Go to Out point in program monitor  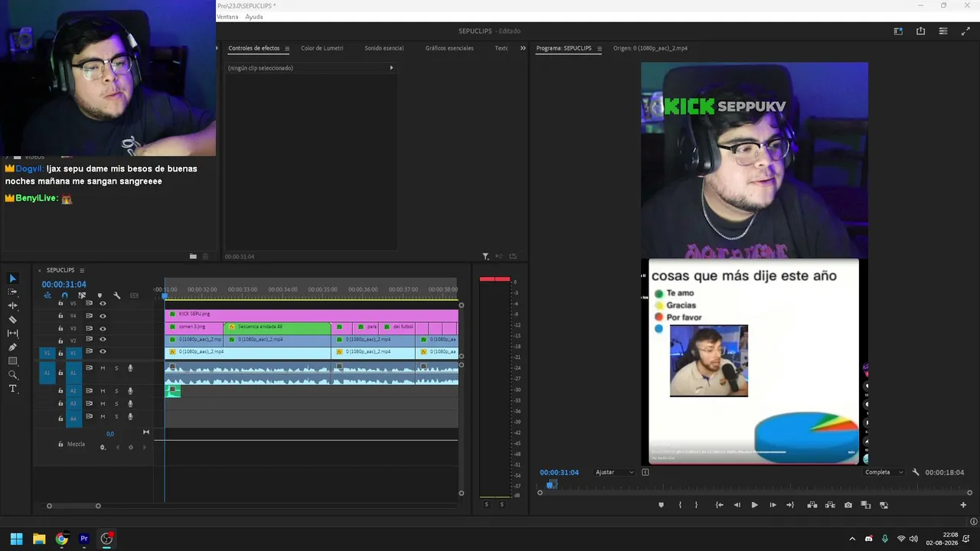point(790,505)
